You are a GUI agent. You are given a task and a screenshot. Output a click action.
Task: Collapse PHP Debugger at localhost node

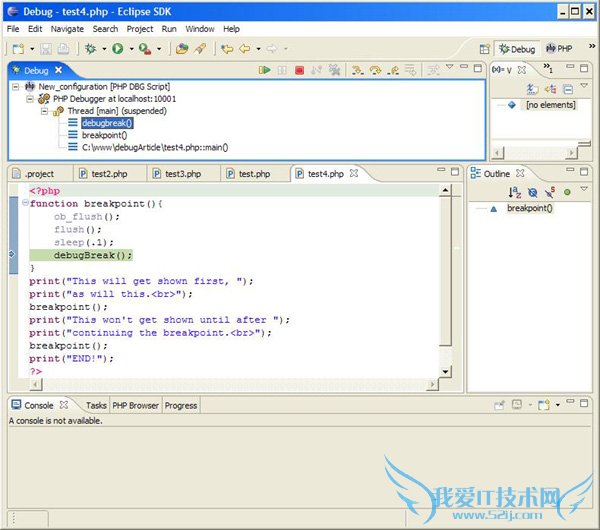coord(30,99)
